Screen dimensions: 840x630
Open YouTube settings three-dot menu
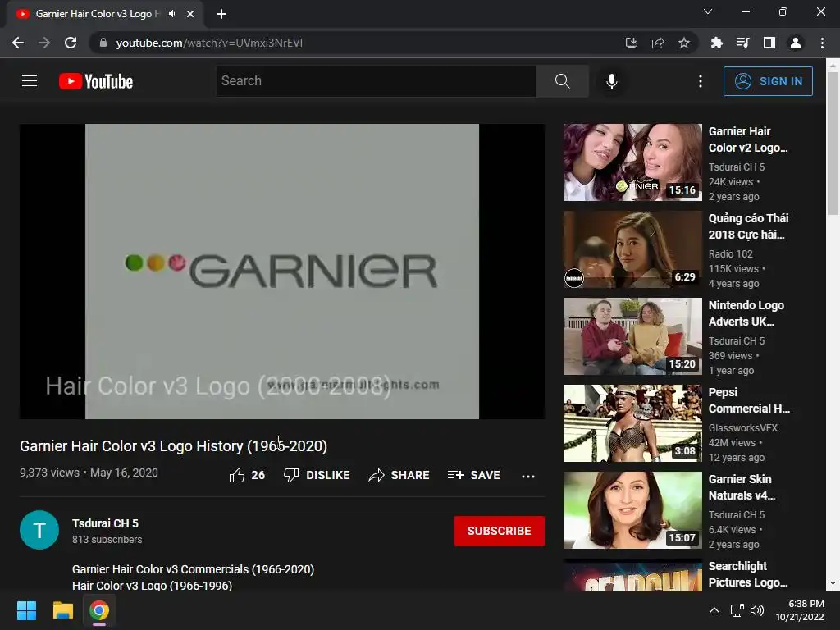click(701, 81)
